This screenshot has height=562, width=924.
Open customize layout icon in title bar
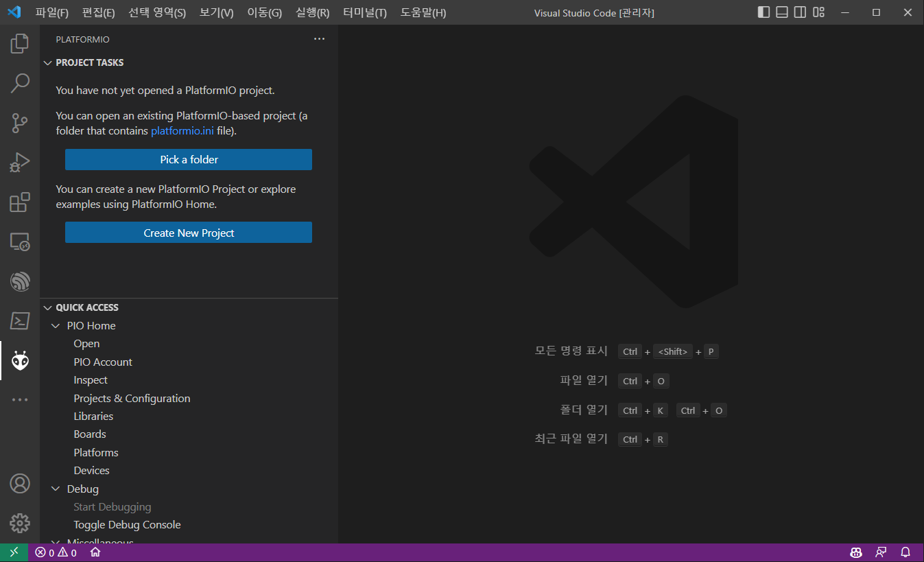(x=818, y=12)
